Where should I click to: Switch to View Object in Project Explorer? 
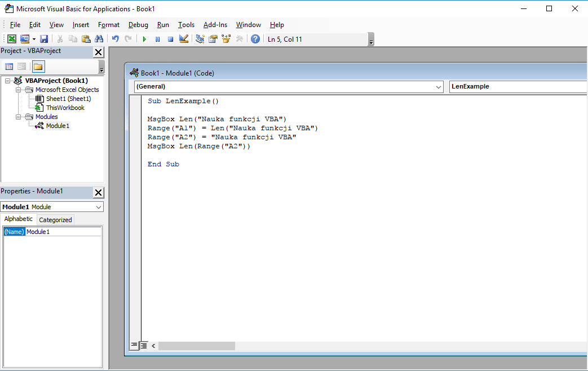(x=21, y=66)
